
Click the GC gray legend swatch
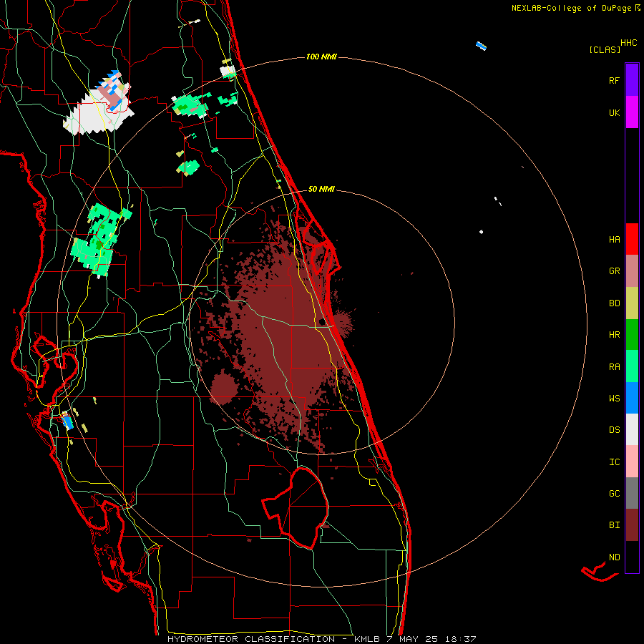632,493
